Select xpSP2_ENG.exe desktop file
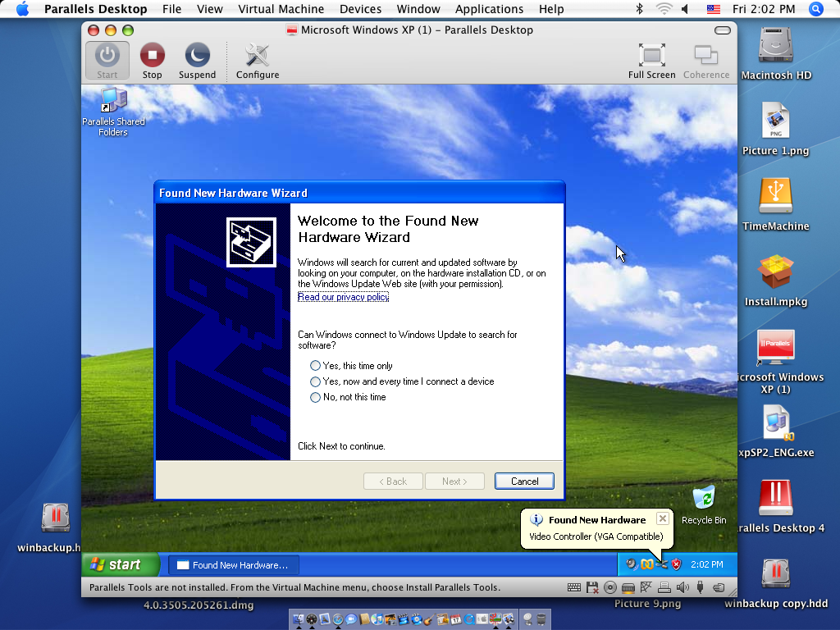Viewport: 840px width, 630px height. pos(776,431)
